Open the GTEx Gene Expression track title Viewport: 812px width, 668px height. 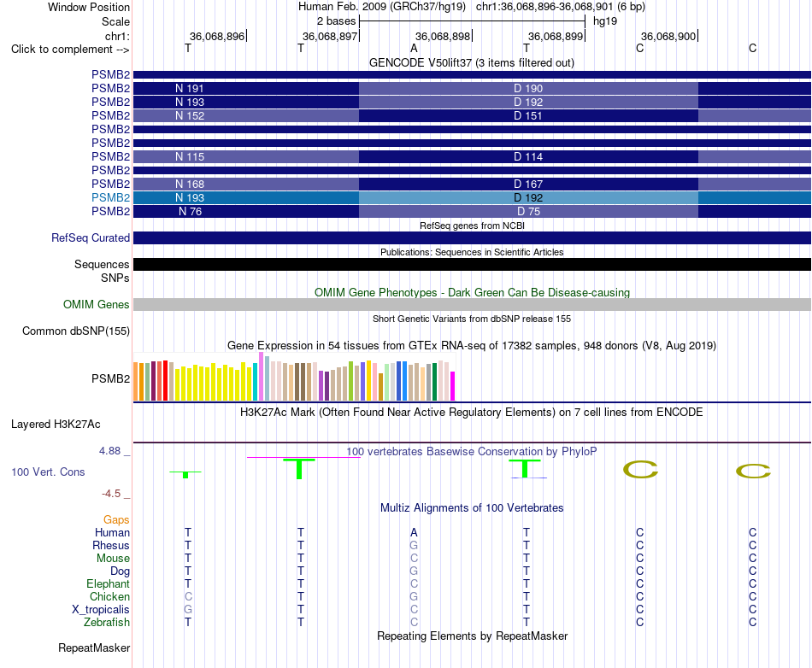click(472, 346)
